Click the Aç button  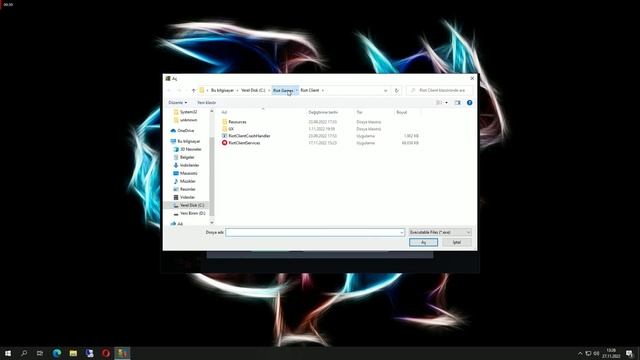[x=423, y=242]
